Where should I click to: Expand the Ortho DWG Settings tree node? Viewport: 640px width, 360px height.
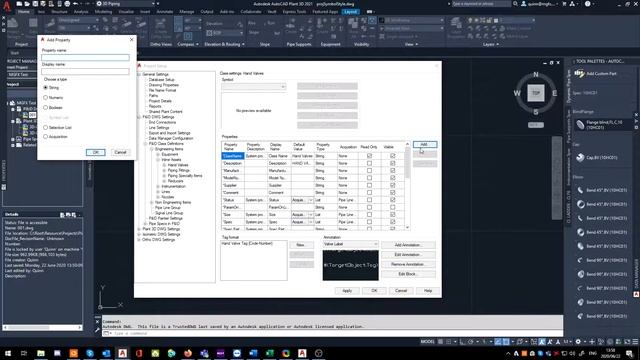point(139,240)
